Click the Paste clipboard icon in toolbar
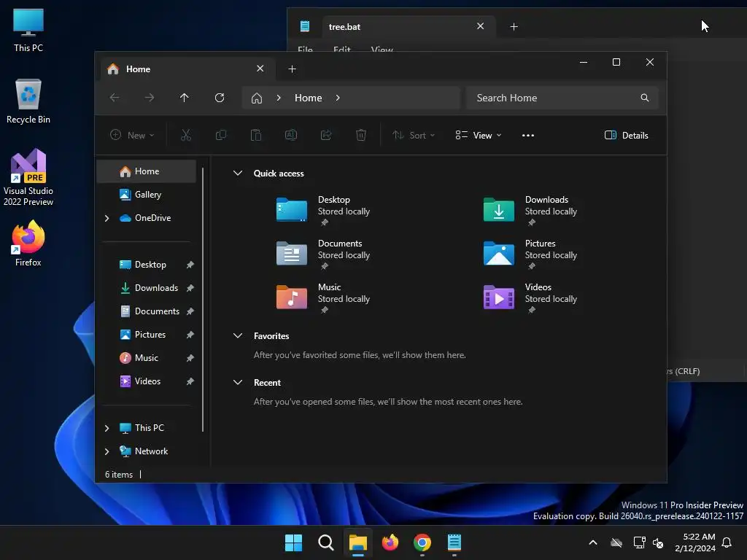This screenshot has height=560, width=747. (x=256, y=135)
